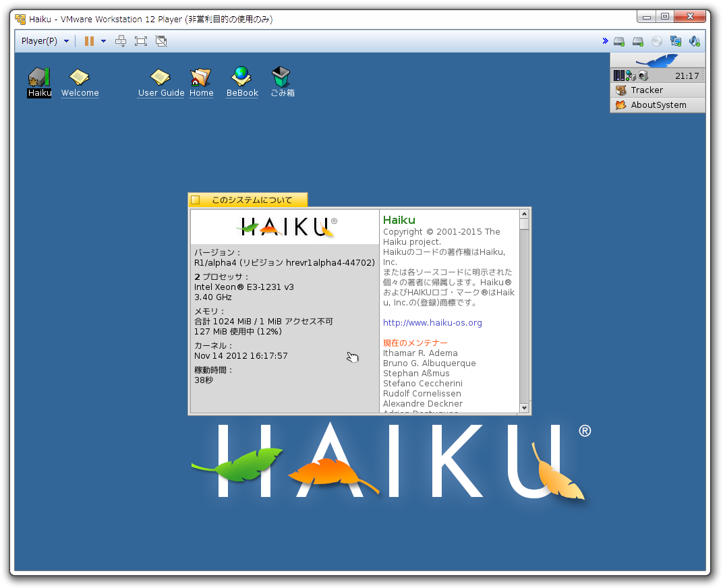Image resolution: width=723 pixels, height=588 pixels.
Task: Click the HAIKU logo in about window
Action: (x=287, y=227)
